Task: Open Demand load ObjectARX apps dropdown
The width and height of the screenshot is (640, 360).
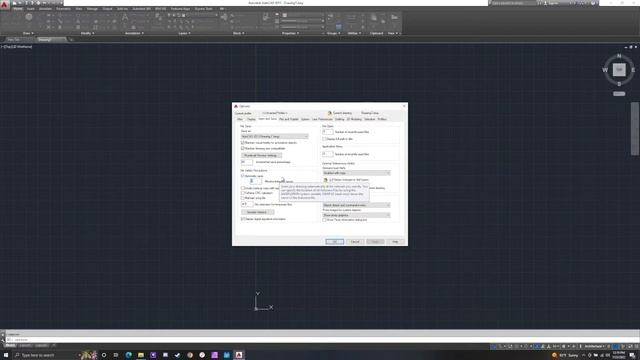Action: pos(356,205)
